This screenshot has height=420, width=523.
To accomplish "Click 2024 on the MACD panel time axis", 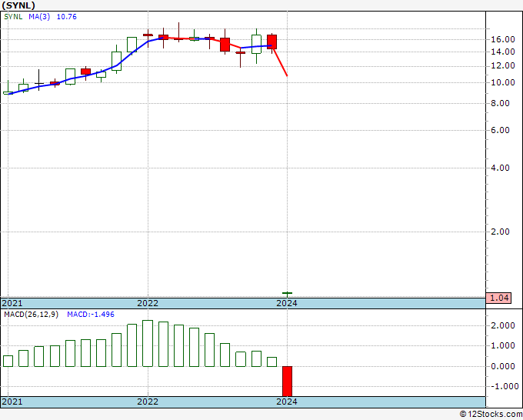I will click(287, 402).
